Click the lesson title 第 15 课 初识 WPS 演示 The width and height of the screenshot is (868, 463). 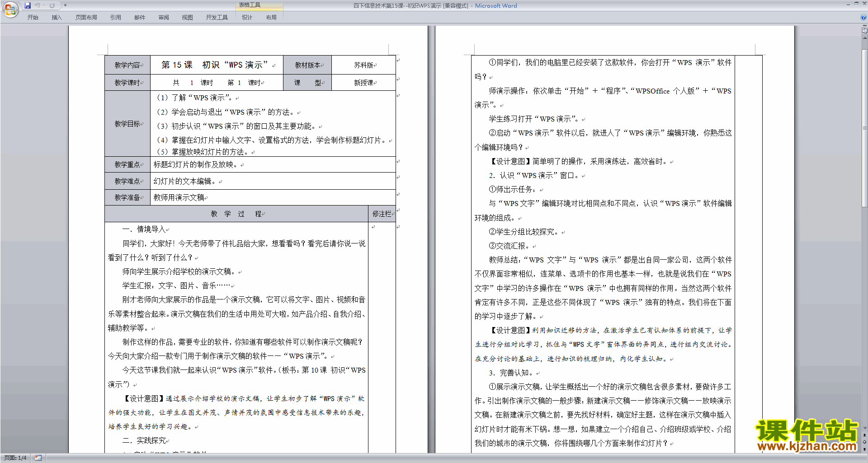coord(215,65)
